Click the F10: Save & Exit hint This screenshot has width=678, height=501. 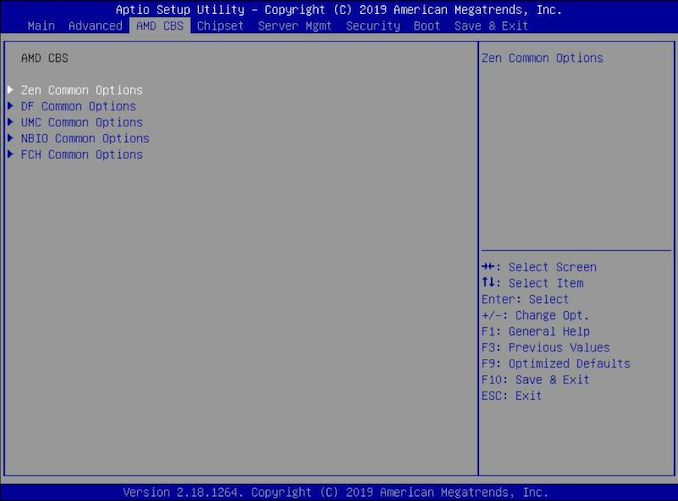point(535,380)
